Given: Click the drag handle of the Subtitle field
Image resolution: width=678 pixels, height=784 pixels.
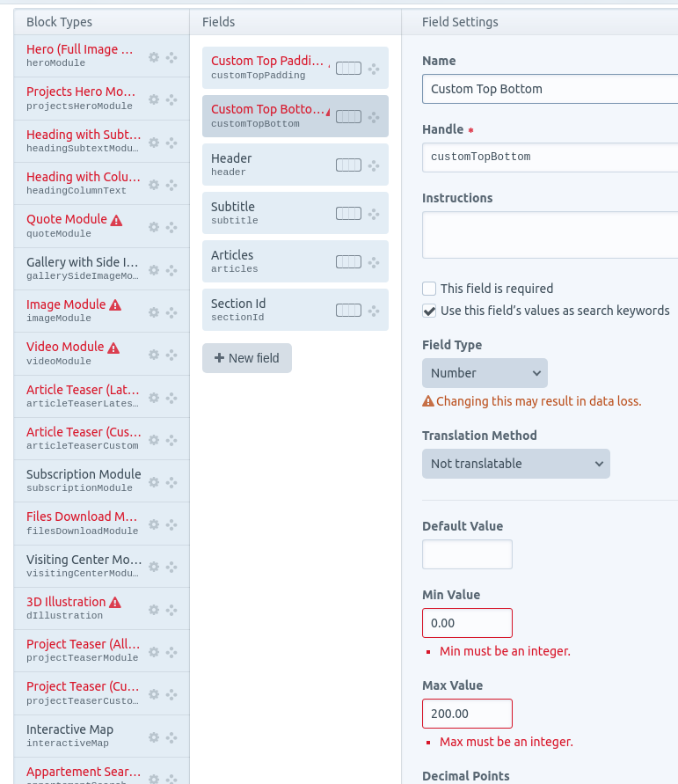Looking at the screenshot, I should (373, 213).
